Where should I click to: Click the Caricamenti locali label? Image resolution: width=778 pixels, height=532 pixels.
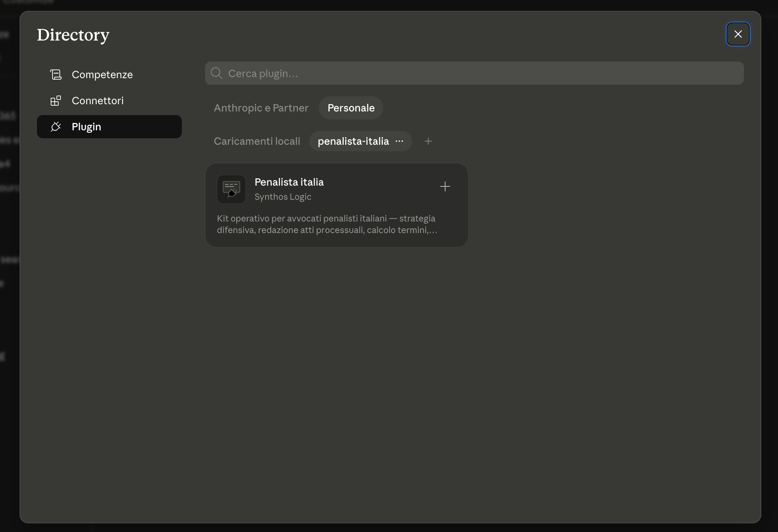pos(257,141)
